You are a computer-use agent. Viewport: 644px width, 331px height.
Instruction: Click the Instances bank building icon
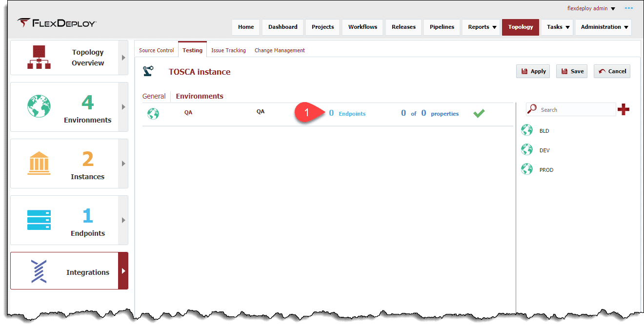point(39,163)
